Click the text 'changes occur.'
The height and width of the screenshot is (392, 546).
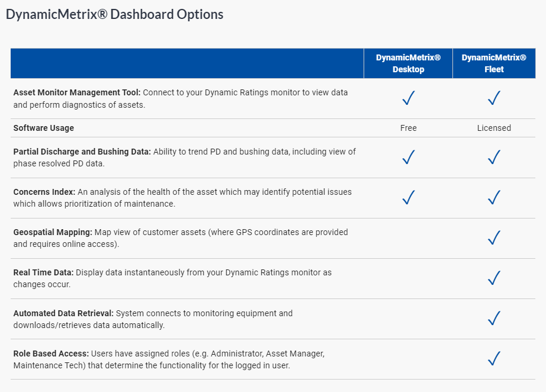(42, 284)
